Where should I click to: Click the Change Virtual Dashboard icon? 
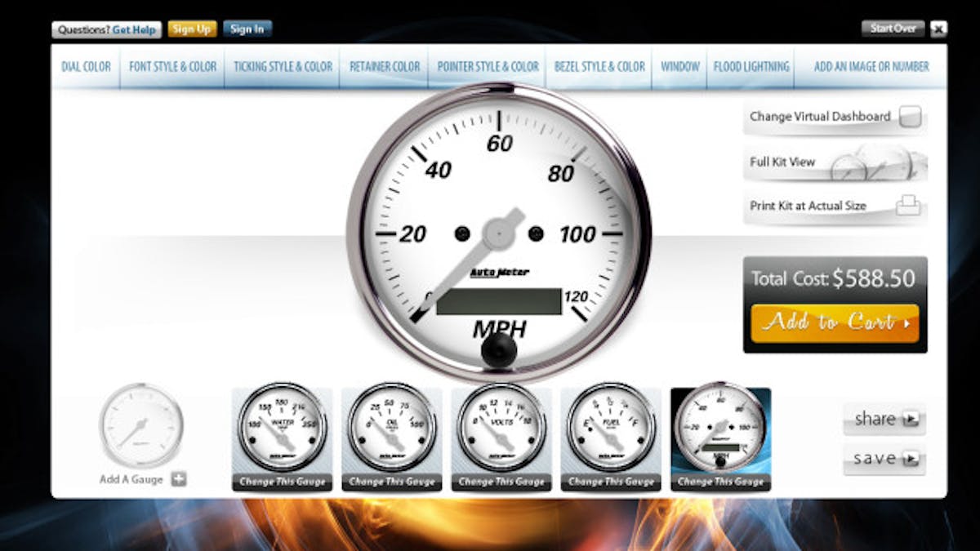(x=911, y=116)
